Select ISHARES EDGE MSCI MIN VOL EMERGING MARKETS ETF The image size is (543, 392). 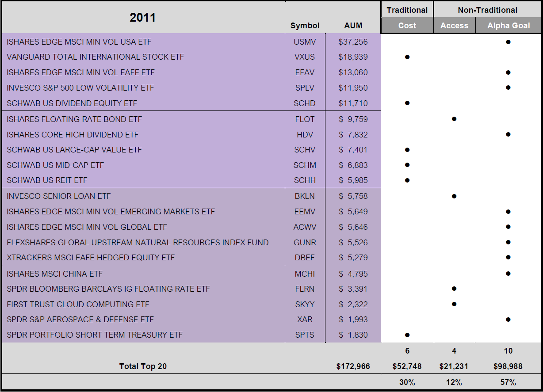pos(111,212)
